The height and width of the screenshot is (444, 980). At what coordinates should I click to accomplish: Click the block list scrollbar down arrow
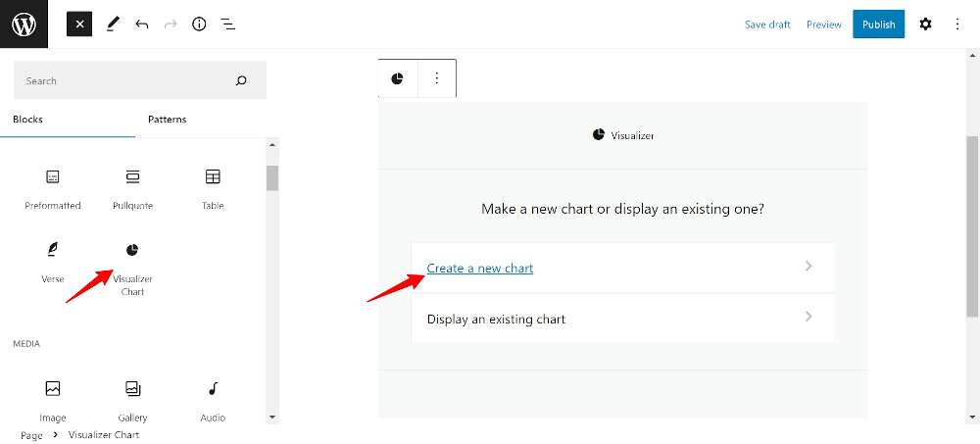coord(271,417)
